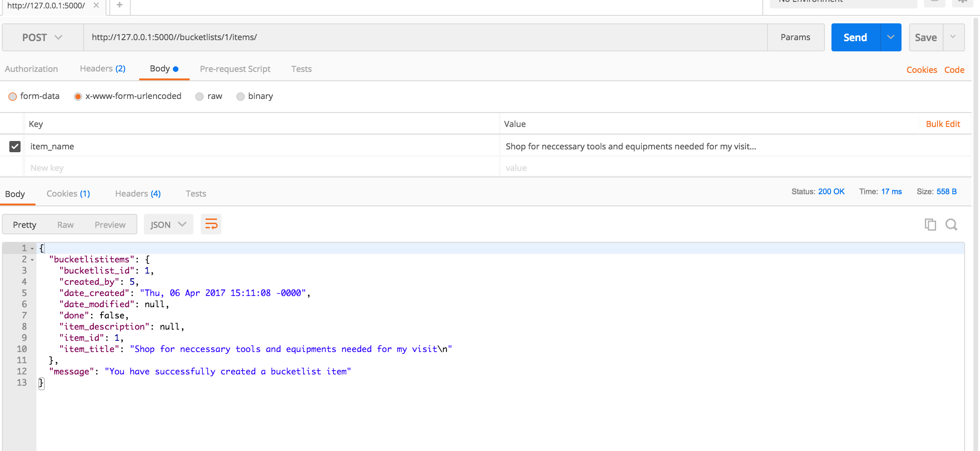
Task: Toggle word wrap icon in response toolbar
Action: coord(211,225)
